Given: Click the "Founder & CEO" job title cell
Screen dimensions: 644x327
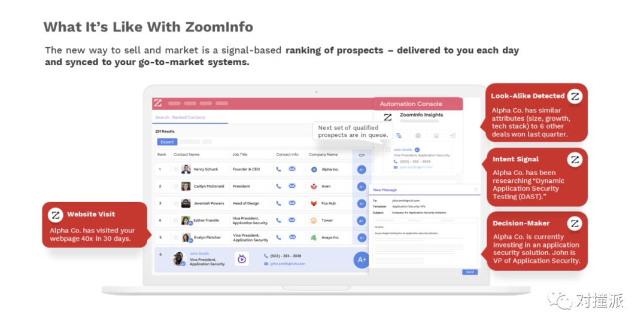Looking at the screenshot, I should (246, 169).
